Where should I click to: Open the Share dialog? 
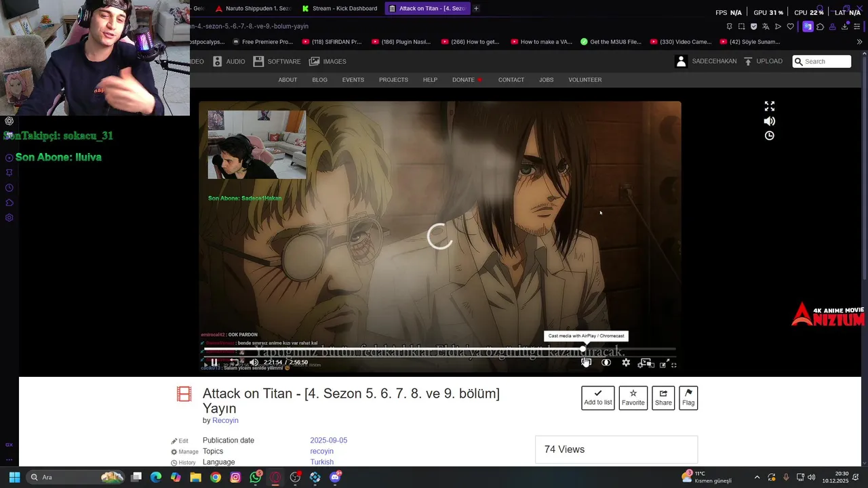coord(663,398)
